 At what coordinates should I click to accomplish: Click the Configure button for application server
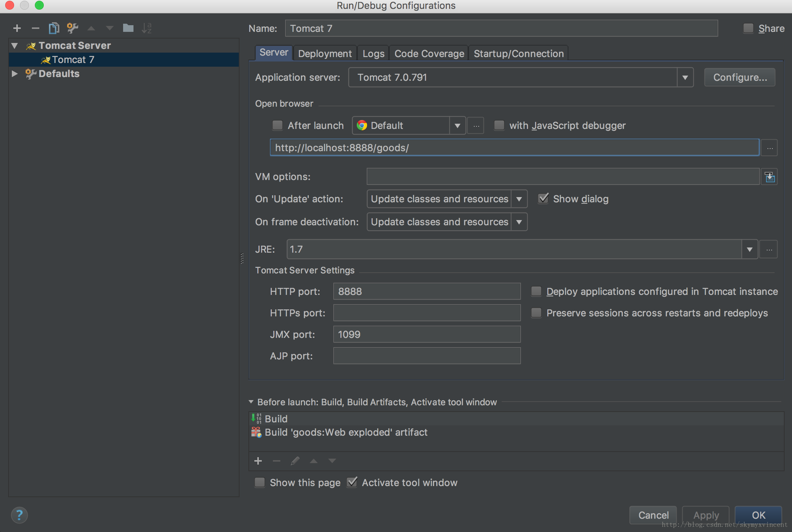coord(741,77)
